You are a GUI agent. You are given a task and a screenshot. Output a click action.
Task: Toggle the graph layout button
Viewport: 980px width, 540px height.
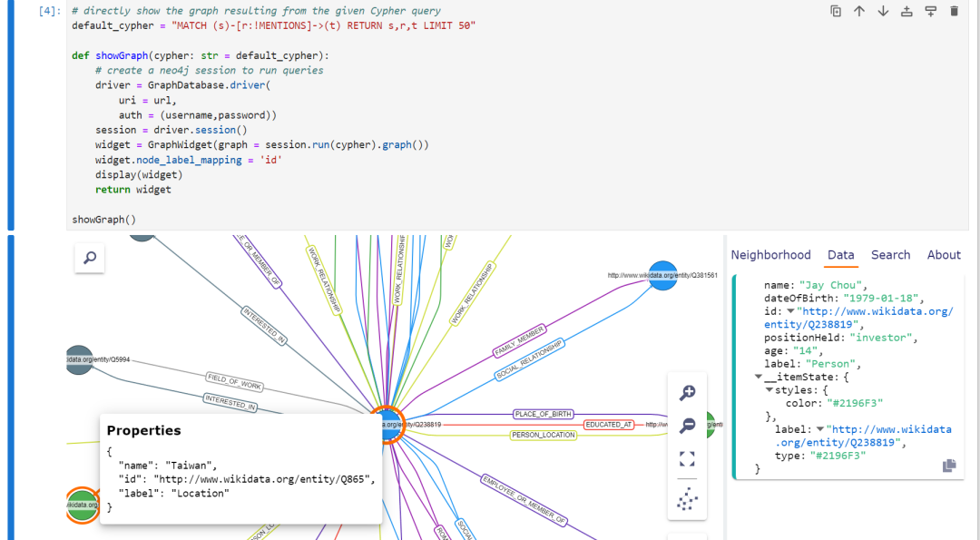click(x=687, y=498)
